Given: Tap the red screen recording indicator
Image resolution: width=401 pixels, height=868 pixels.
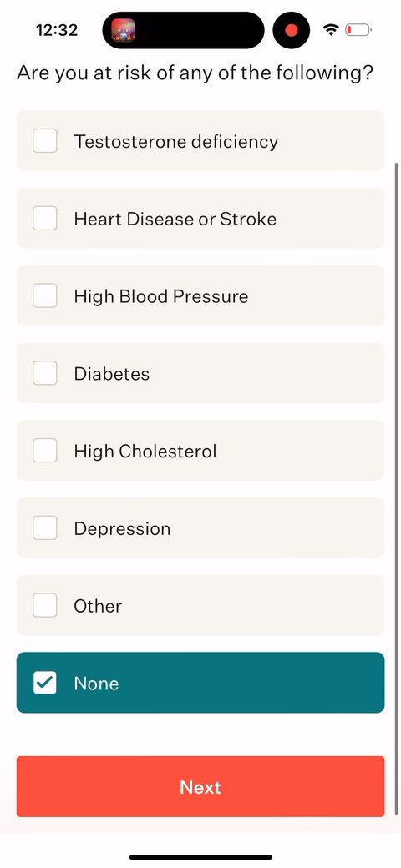Looking at the screenshot, I should [292, 30].
